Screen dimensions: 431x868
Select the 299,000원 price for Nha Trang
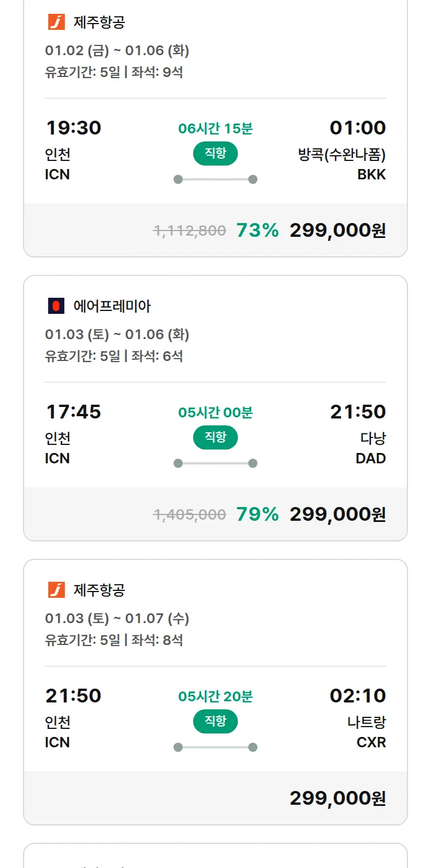pos(337,798)
